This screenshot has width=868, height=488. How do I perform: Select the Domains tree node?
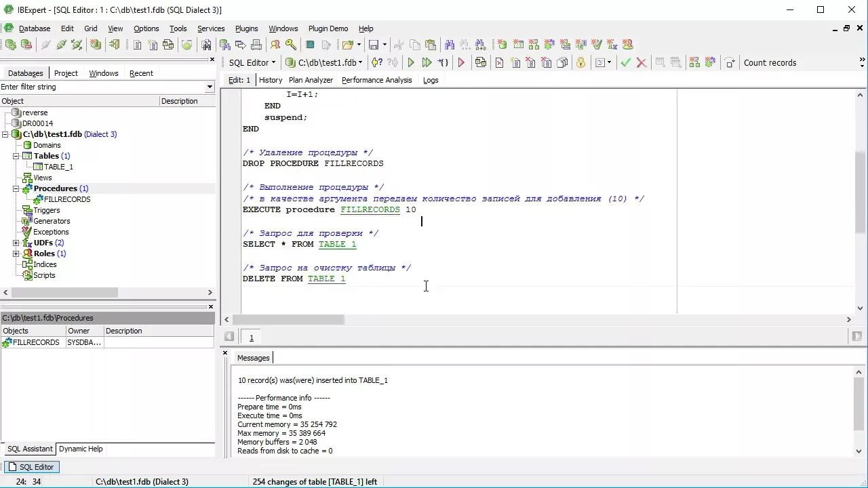point(47,145)
